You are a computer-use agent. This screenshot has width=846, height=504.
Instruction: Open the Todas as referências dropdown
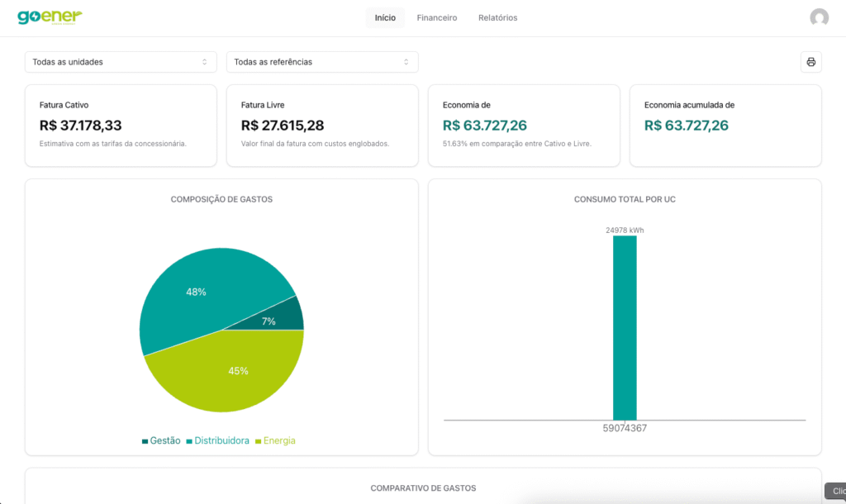[x=322, y=62]
